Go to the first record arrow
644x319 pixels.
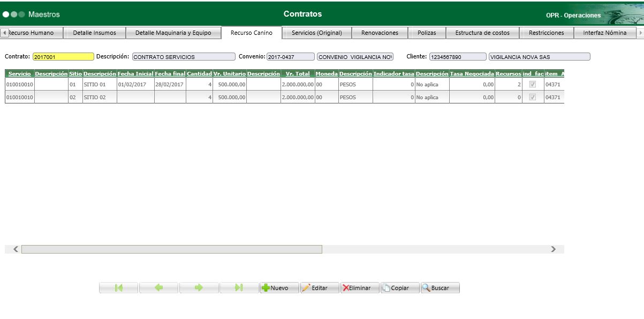click(118, 288)
